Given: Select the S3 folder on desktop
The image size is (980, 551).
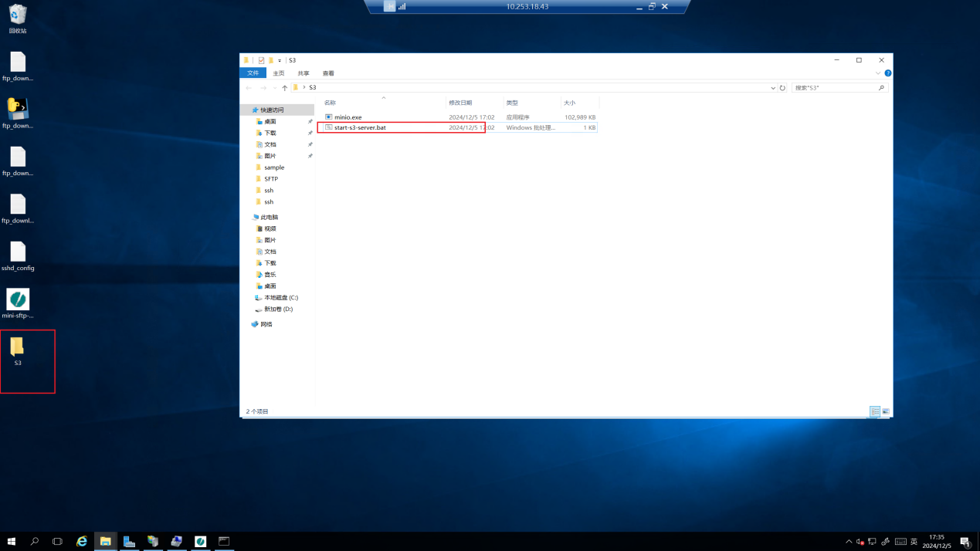Looking at the screenshot, I should coord(18,351).
